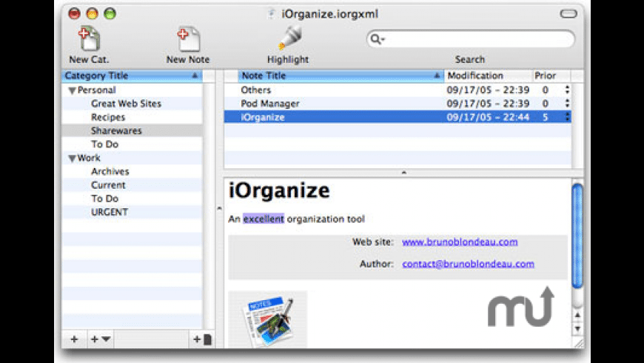Open the search magnifier options
The width and height of the screenshot is (644, 363).
377,39
